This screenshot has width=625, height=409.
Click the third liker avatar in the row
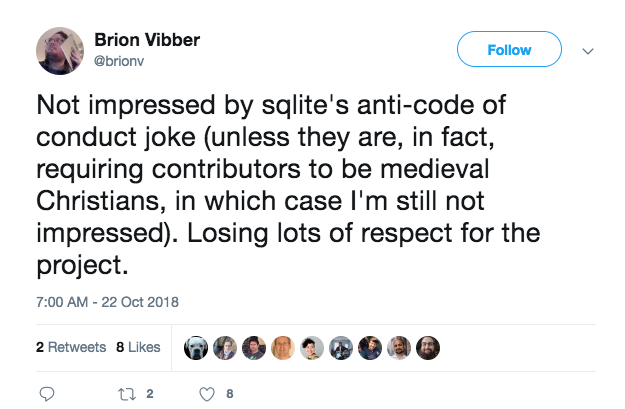tap(255, 347)
